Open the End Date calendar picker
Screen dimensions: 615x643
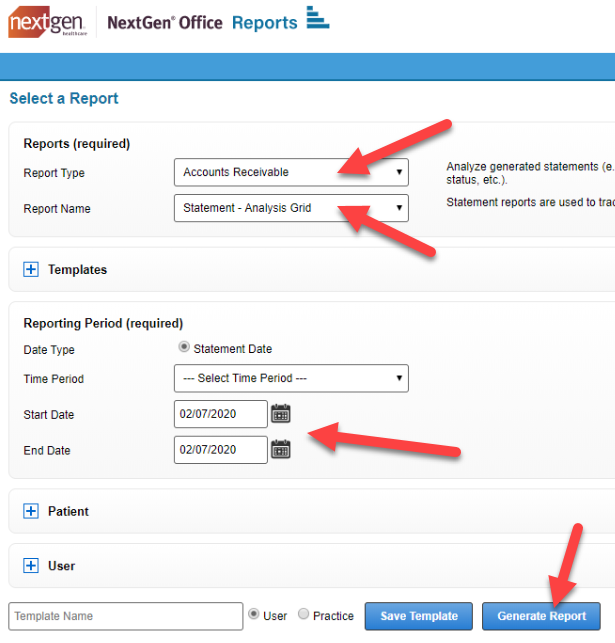click(x=281, y=450)
